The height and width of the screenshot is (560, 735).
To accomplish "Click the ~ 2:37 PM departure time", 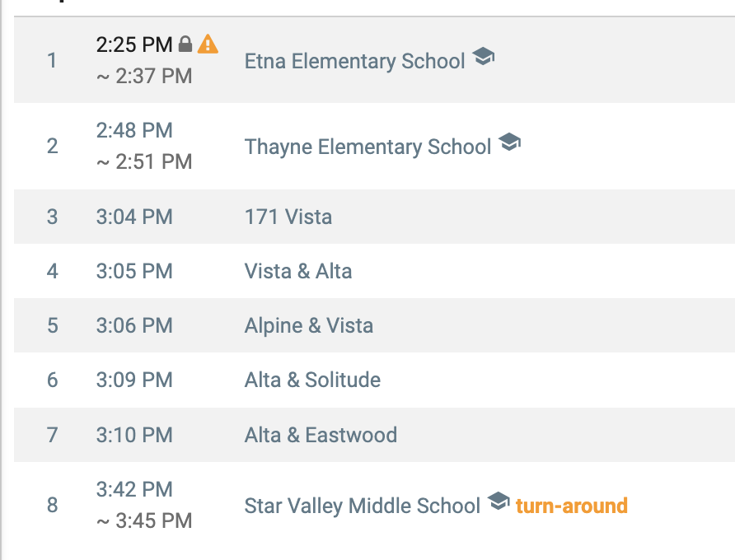I will (x=144, y=76).
